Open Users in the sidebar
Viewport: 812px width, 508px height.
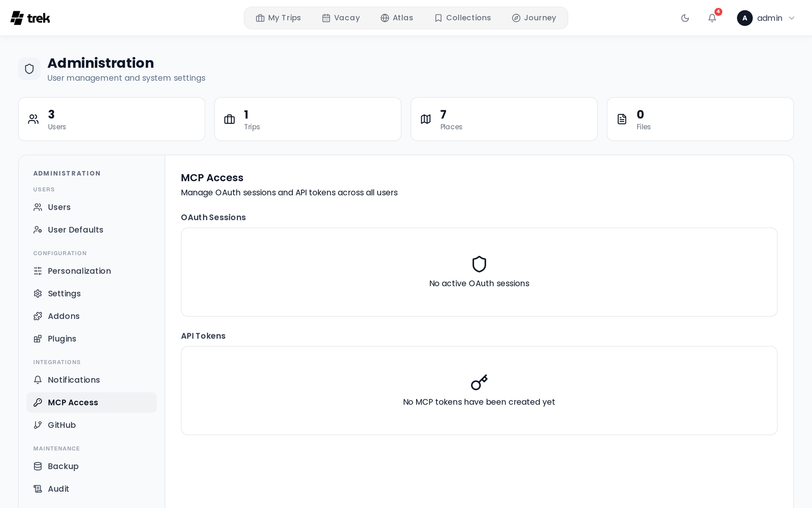click(91, 207)
